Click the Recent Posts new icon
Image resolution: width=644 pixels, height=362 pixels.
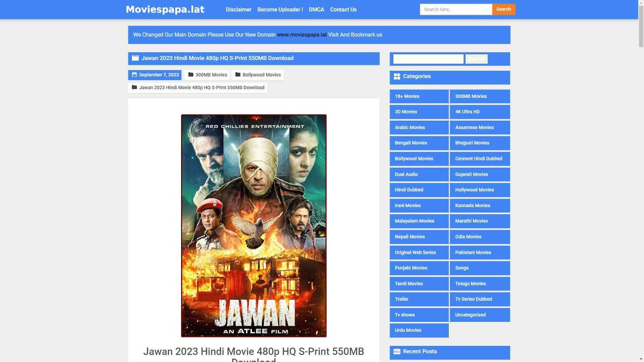[397, 352]
